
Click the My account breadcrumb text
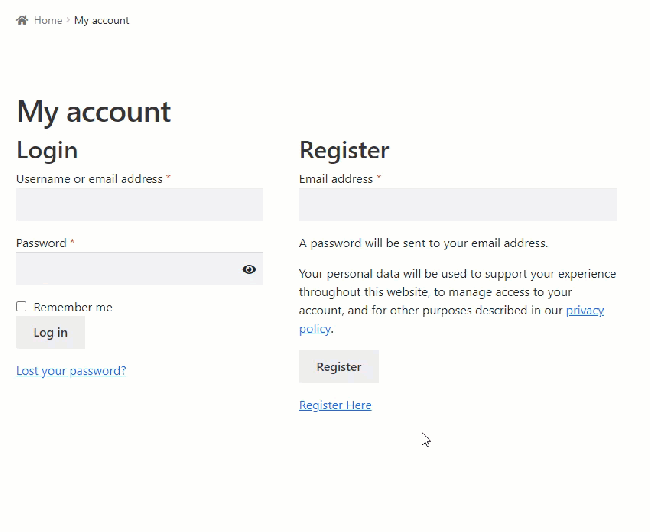click(x=102, y=20)
